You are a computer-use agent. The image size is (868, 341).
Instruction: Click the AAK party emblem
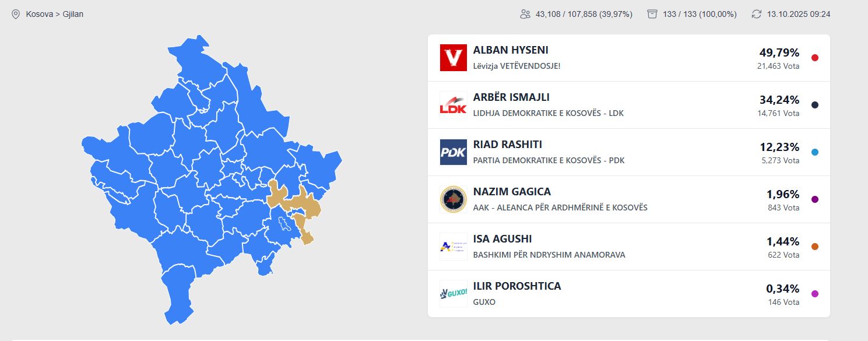click(x=453, y=199)
